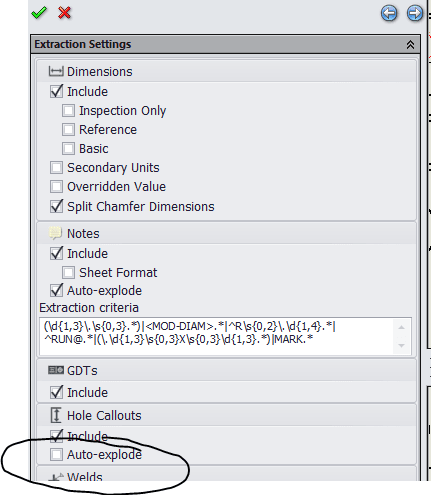Cancel with the red X icon
Screen dimensions: 431x495
(64, 13)
